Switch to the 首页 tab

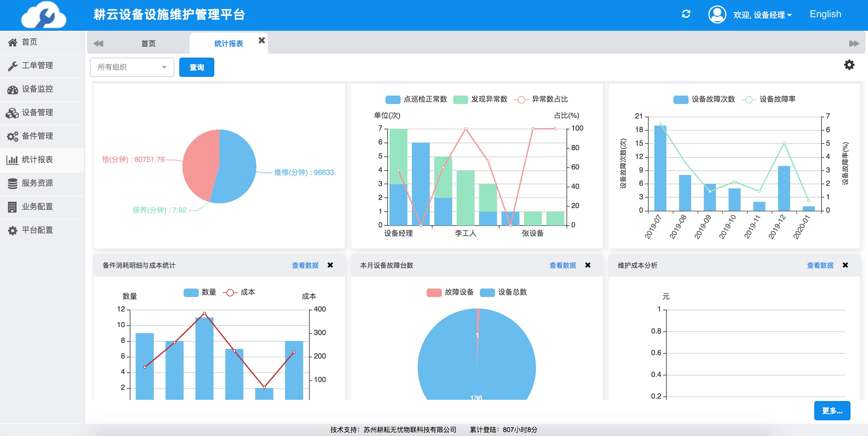click(x=148, y=43)
